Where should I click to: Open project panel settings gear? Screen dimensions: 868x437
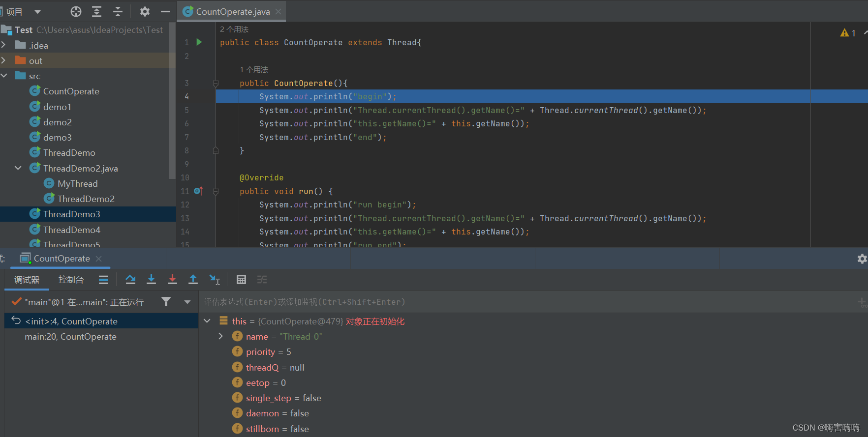click(x=145, y=11)
